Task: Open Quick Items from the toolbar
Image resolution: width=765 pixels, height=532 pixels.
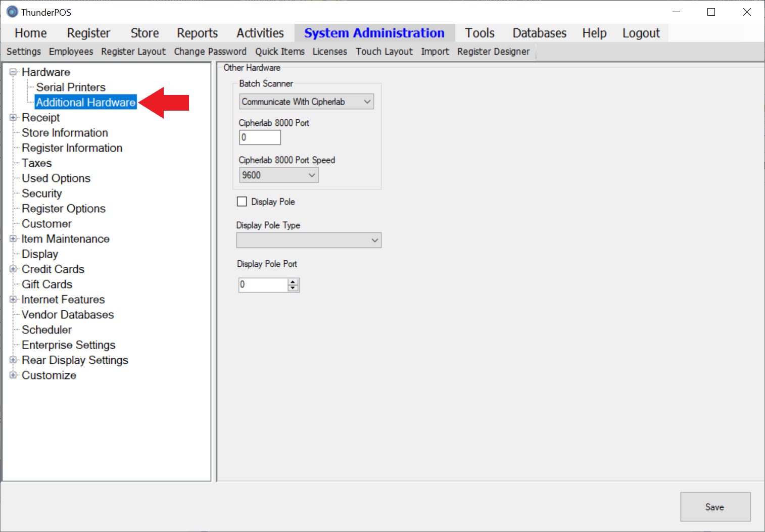Action: coord(279,52)
